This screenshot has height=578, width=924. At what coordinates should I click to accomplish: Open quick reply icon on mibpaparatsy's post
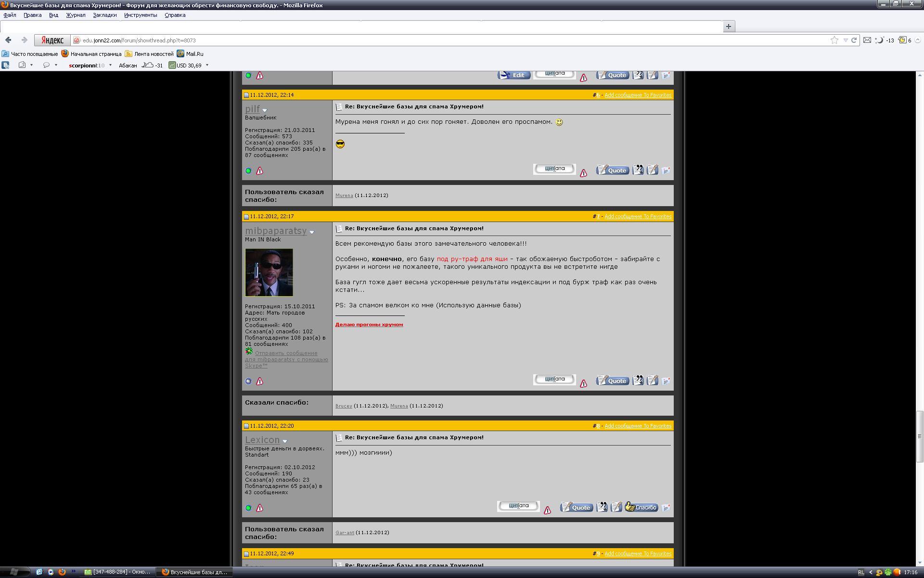[652, 381]
